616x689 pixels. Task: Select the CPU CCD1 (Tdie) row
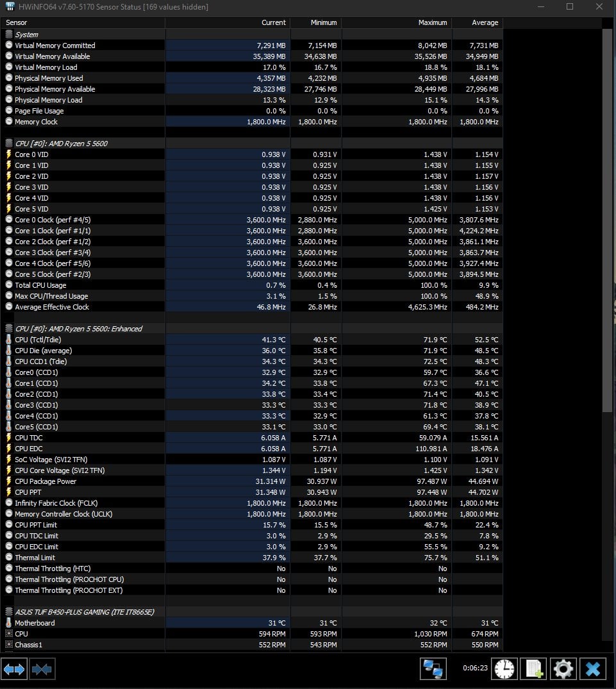point(252,361)
